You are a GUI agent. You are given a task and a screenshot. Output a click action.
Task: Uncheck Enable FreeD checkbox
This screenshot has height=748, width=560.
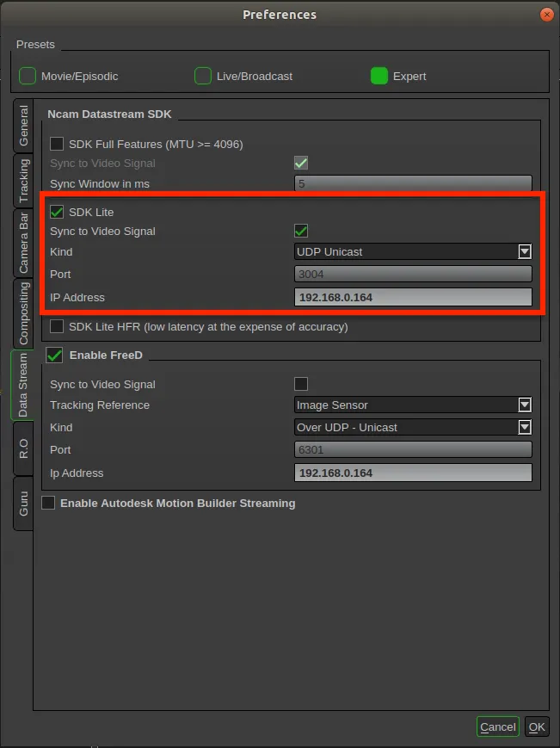[54, 355]
